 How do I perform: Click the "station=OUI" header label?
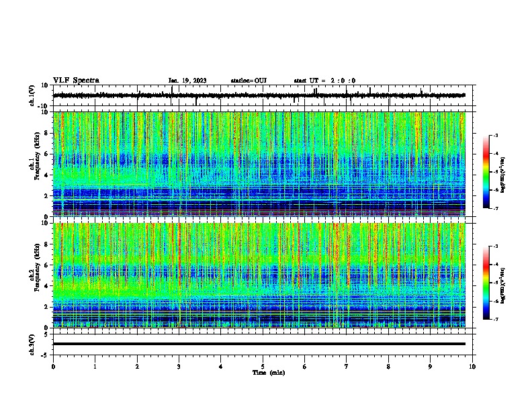pyautogui.click(x=249, y=81)
